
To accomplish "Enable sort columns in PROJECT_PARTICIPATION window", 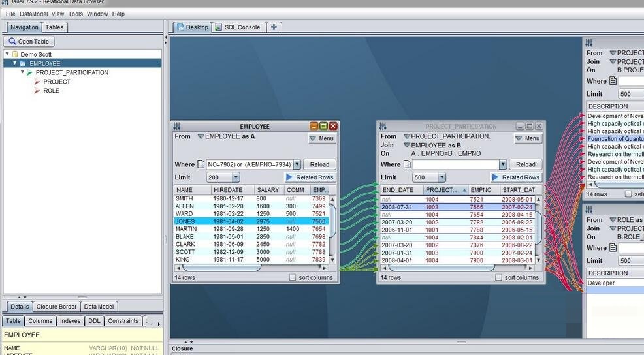I will click(499, 277).
